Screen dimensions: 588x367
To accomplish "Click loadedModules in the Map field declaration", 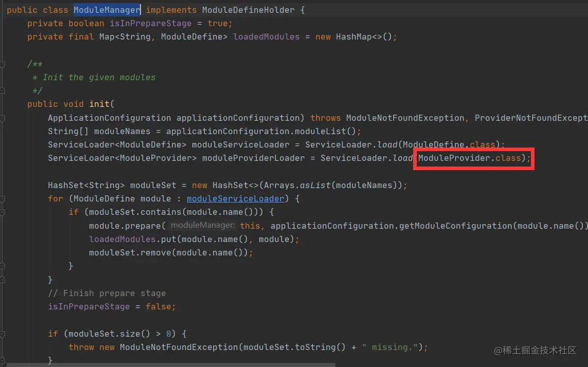I will [x=266, y=36].
